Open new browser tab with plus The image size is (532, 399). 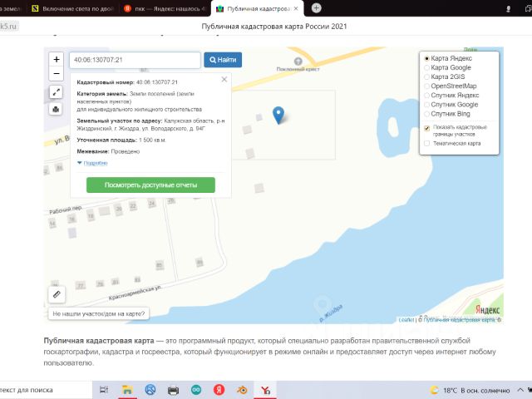(316, 8)
